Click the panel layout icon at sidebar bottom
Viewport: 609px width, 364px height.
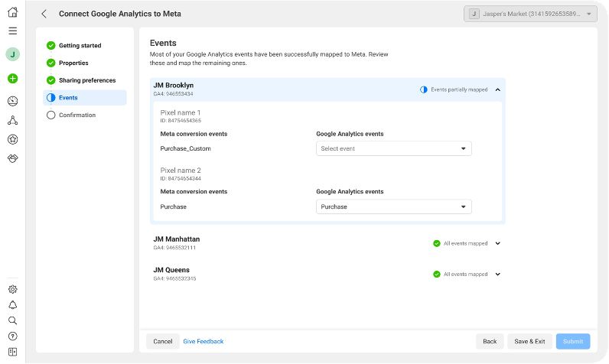coord(13,352)
